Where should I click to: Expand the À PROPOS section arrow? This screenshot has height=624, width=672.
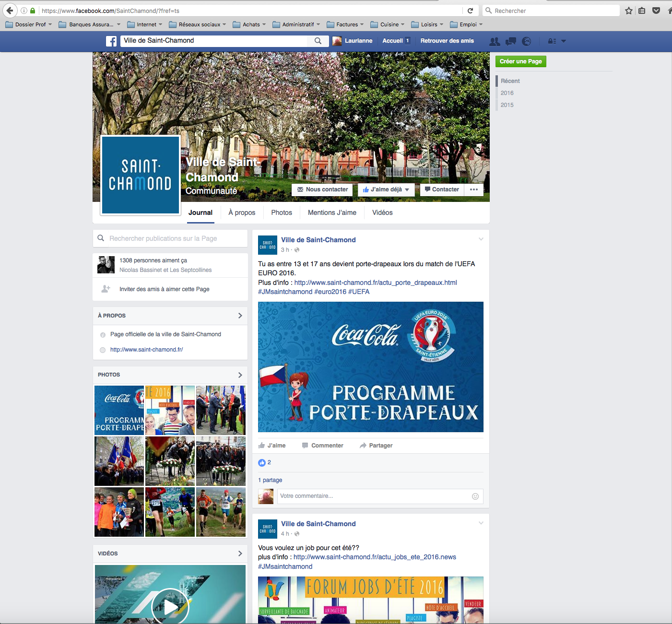click(x=240, y=316)
